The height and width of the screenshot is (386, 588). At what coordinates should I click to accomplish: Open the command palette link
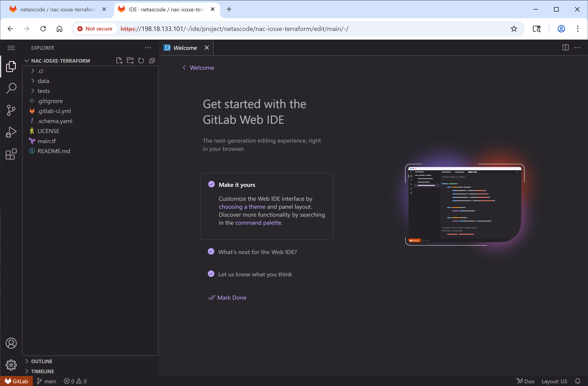[258, 223]
